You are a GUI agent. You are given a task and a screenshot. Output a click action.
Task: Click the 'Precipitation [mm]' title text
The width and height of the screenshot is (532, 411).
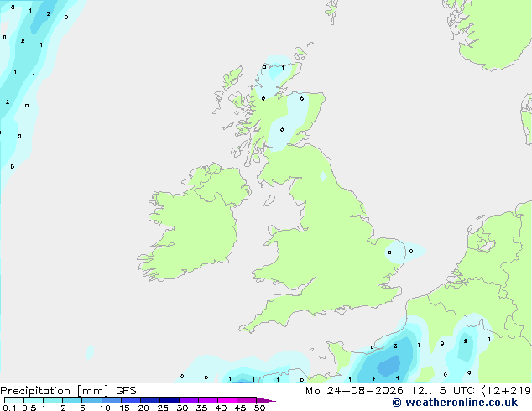coord(55,391)
